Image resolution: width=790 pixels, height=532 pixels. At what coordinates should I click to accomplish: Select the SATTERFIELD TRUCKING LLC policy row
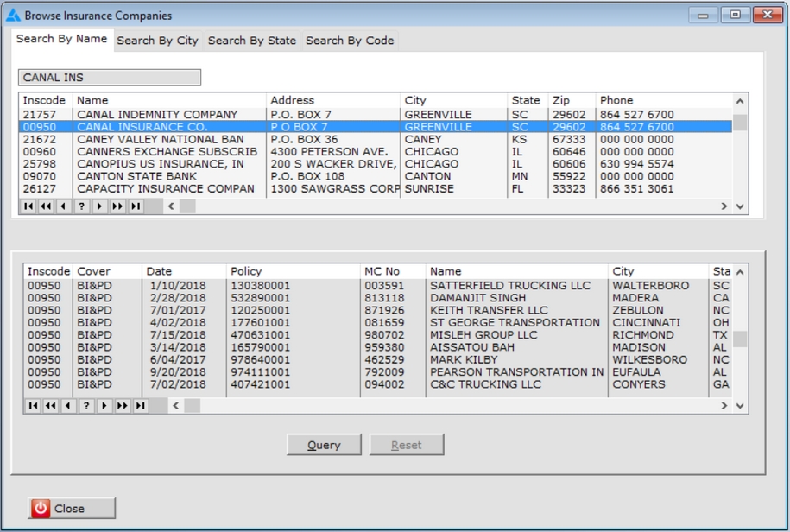509,286
